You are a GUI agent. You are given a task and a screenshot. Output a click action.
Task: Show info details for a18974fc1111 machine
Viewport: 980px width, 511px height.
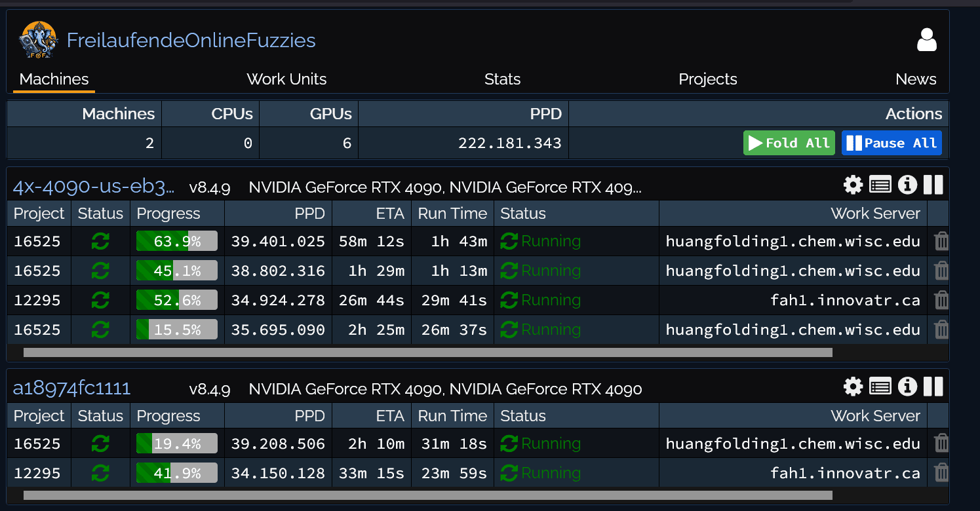click(907, 387)
